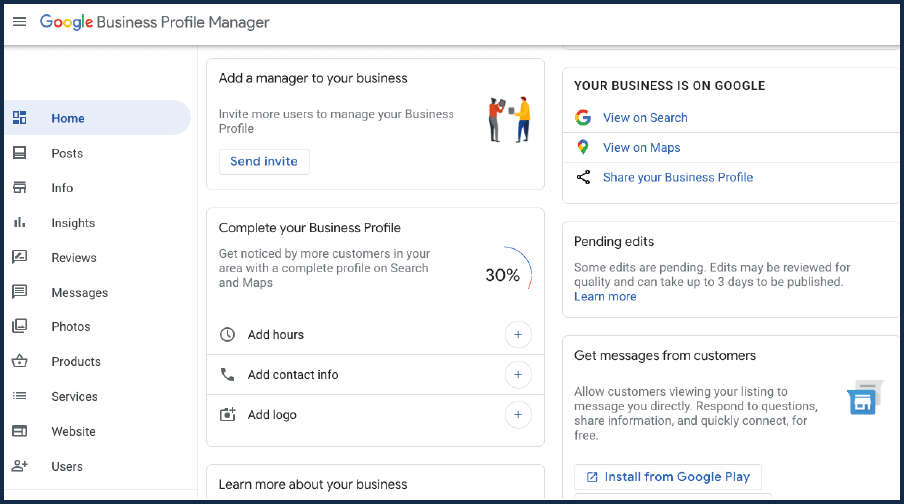This screenshot has height=504, width=904.
Task: Click the Send invite button
Action: [x=264, y=161]
